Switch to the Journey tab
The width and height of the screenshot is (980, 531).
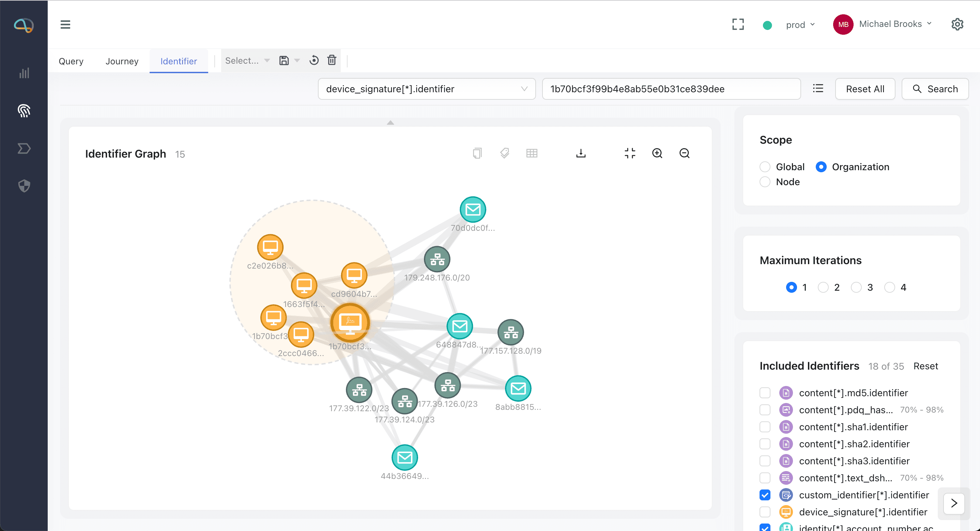pos(122,61)
